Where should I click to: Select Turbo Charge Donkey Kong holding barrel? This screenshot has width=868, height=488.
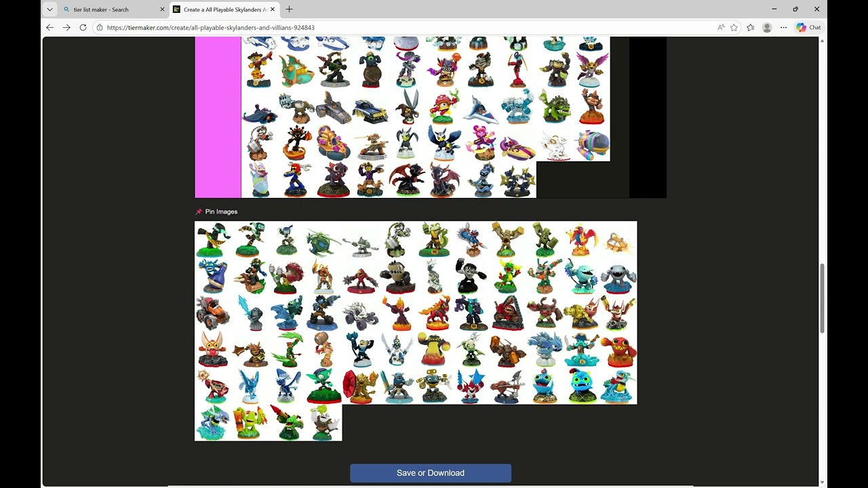click(x=323, y=349)
